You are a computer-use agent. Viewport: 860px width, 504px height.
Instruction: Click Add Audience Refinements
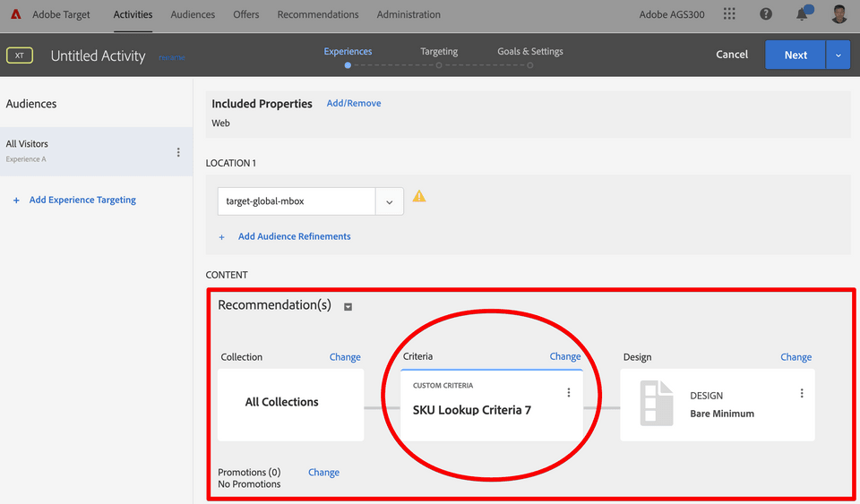pyautogui.click(x=295, y=236)
